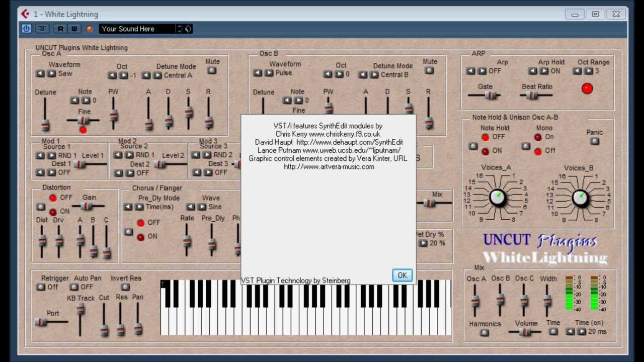Screen dimensions: 644x362
Task: Toggle the Retrigger button
Action: (41, 287)
